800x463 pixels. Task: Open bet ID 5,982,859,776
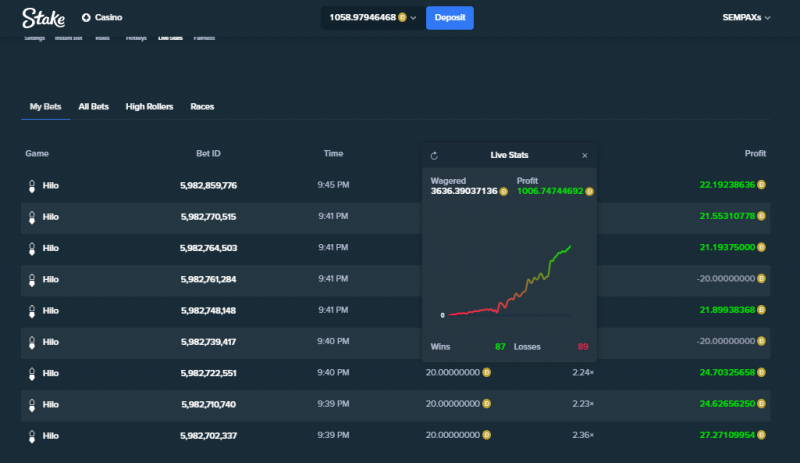(208, 185)
